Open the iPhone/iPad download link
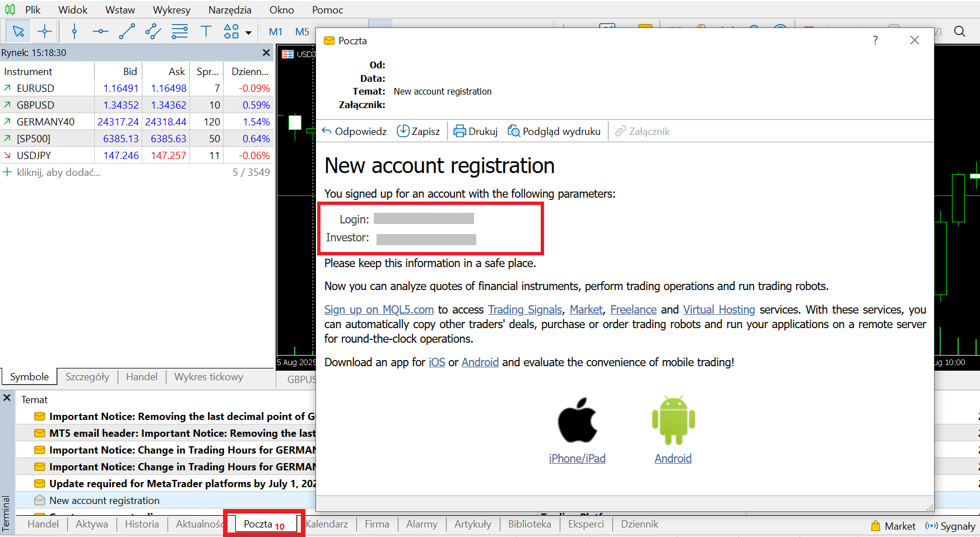The height and width of the screenshot is (537, 980). pos(577,459)
